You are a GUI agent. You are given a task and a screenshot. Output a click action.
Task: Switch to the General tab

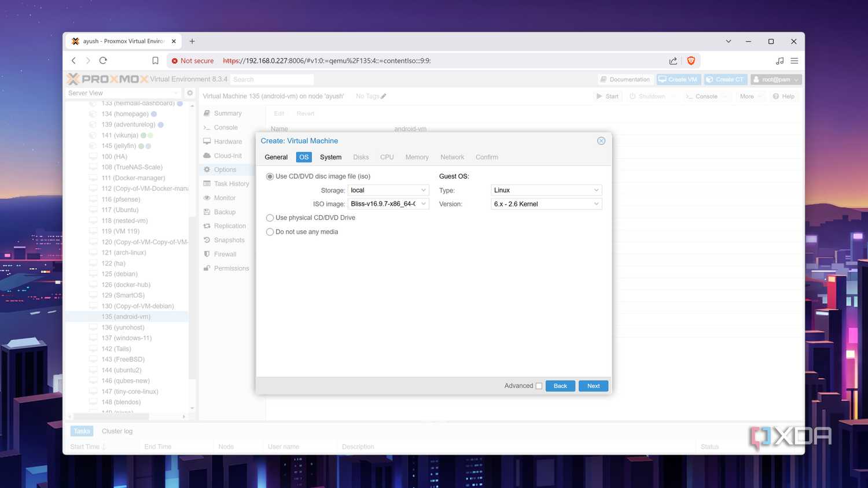[276, 157]
